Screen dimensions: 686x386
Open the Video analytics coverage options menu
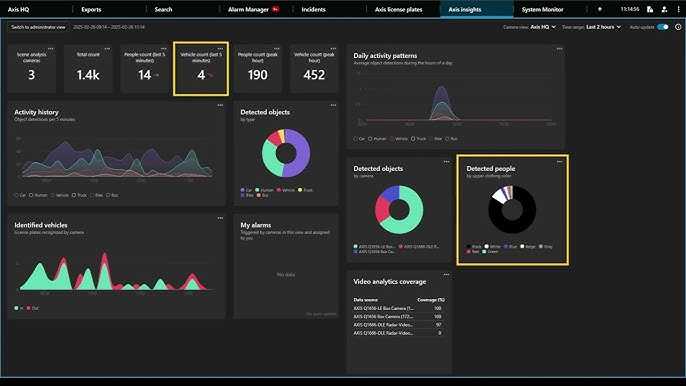(x=446, y=274)
